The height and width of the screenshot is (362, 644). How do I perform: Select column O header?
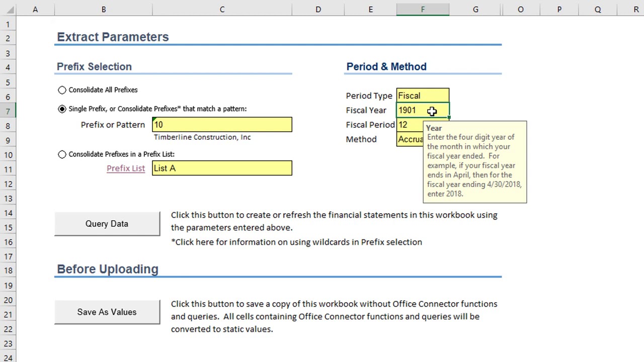click(521, 10)
